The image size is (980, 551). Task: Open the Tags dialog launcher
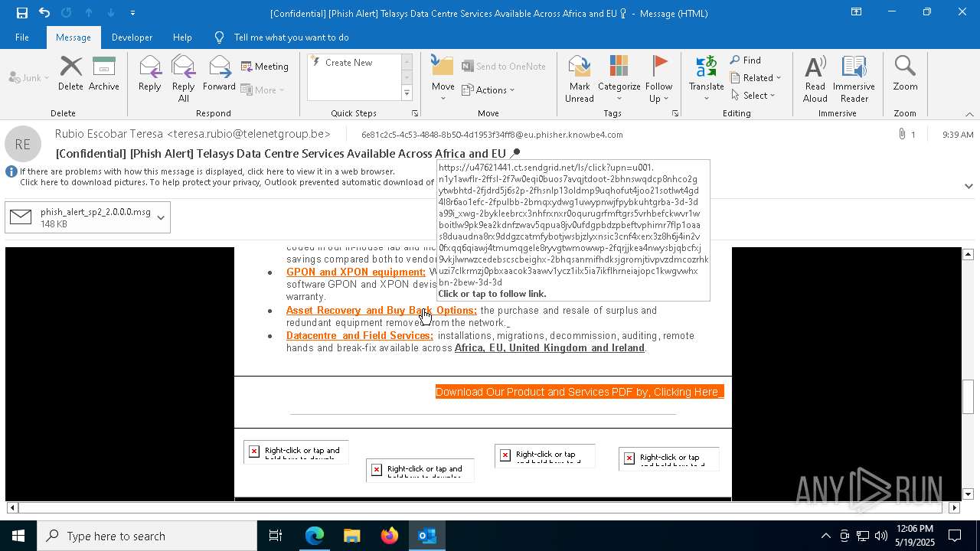[675, 113]
